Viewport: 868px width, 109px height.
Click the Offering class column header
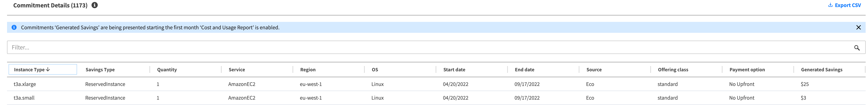673,70
